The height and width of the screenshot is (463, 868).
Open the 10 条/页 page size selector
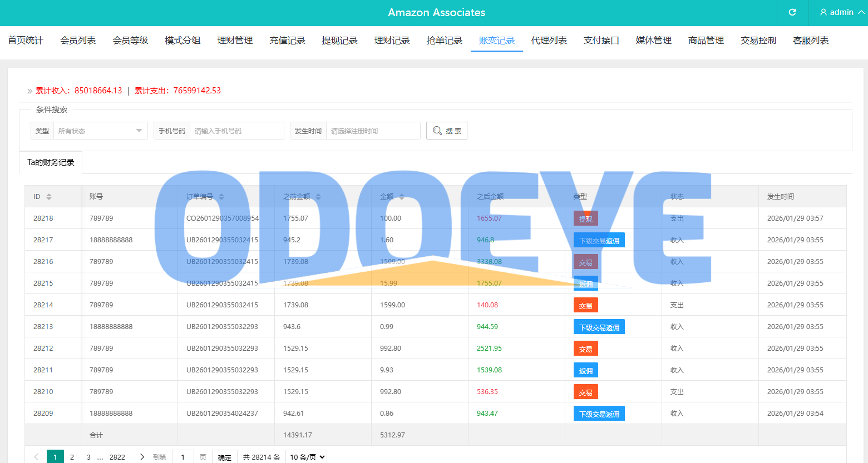pos(306,457)
